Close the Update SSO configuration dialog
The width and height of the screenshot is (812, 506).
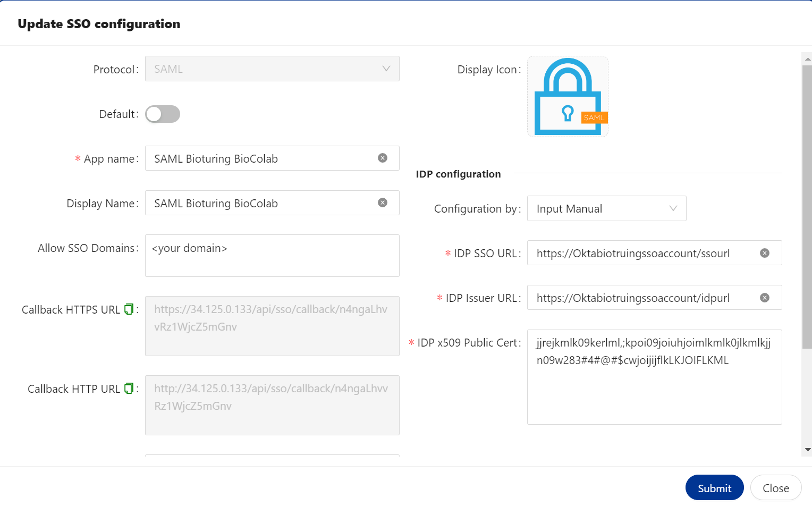point(776,487)
